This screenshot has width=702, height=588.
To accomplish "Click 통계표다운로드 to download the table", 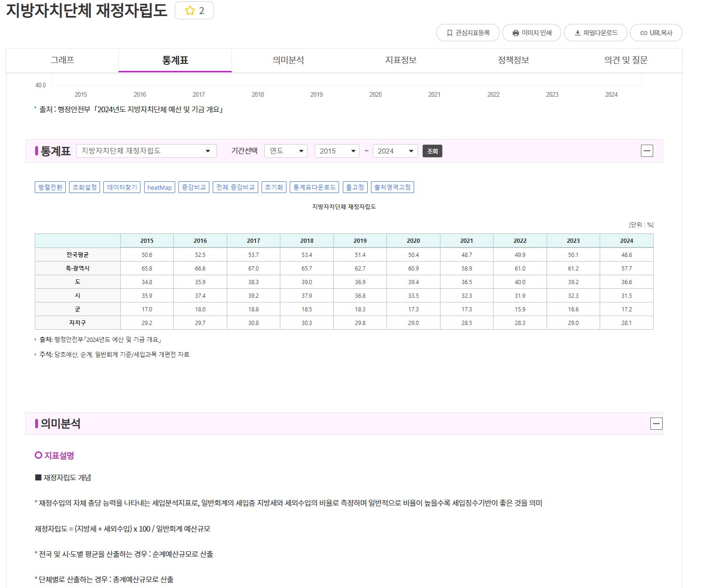I will pyautogui.click(x=315, y=187).
